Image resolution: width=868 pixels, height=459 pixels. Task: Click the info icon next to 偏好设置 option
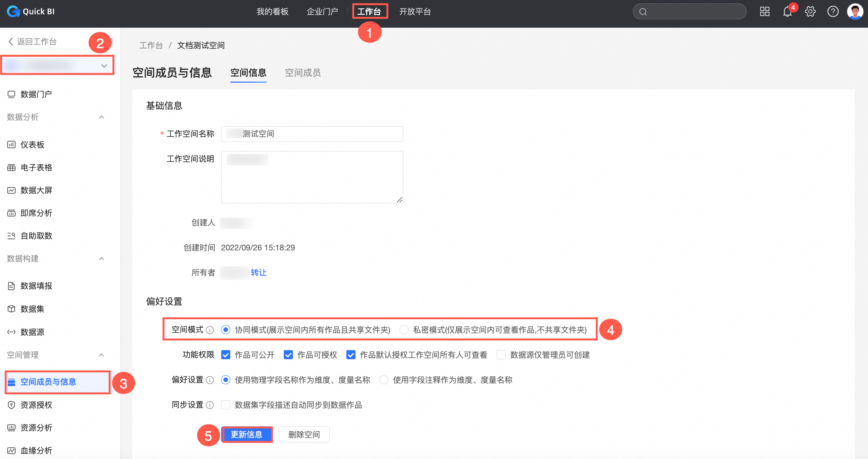tap(210, 380)
